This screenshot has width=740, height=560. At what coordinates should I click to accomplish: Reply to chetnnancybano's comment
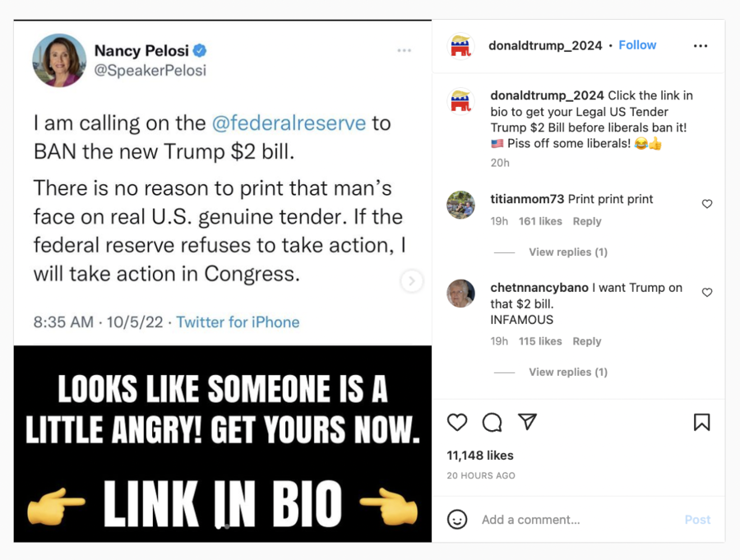pyautogui.click(x=587, y=341)
